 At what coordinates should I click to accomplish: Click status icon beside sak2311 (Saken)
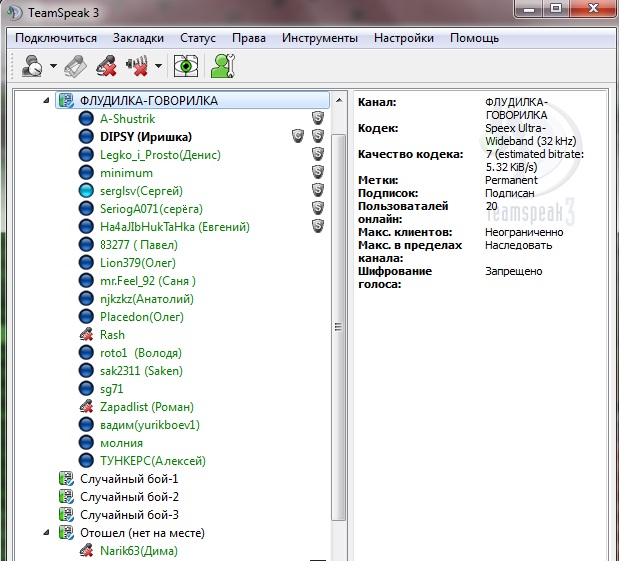(x=86, y=371)
